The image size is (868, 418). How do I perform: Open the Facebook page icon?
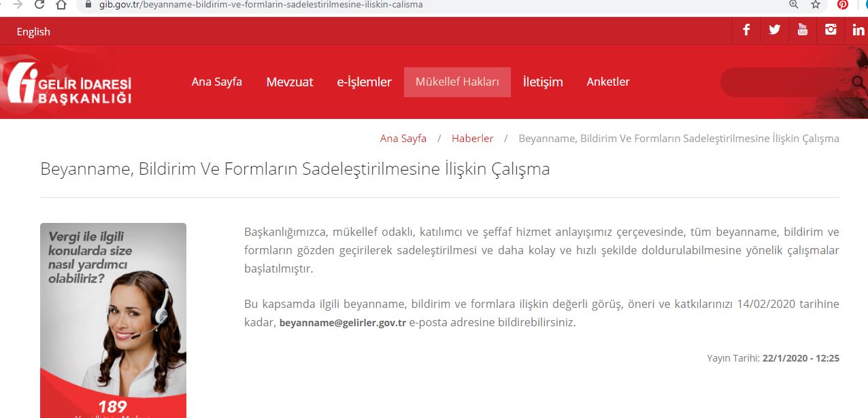(746, 30)
